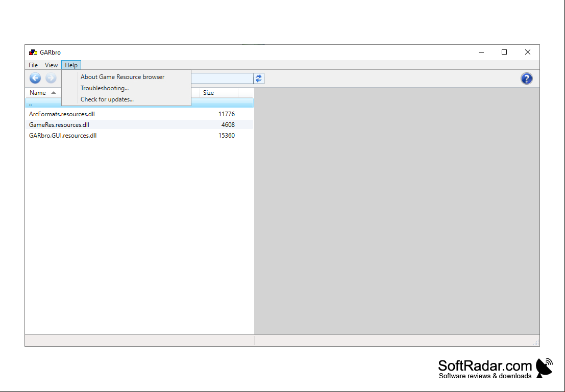Open the File menu
565x392 pixels.
tap(33, 65)
